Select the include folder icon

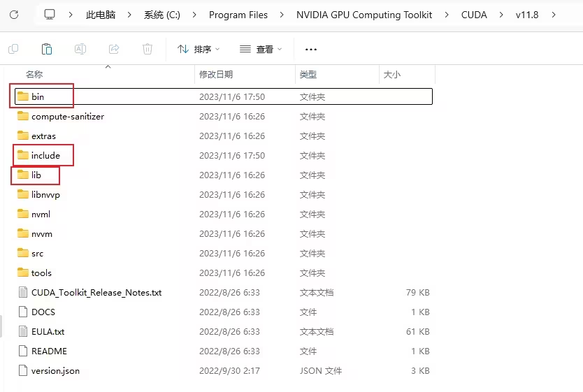23,155
